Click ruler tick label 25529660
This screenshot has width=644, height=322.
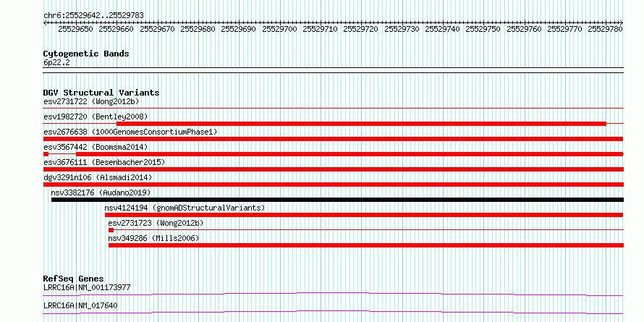click(116, 29)
